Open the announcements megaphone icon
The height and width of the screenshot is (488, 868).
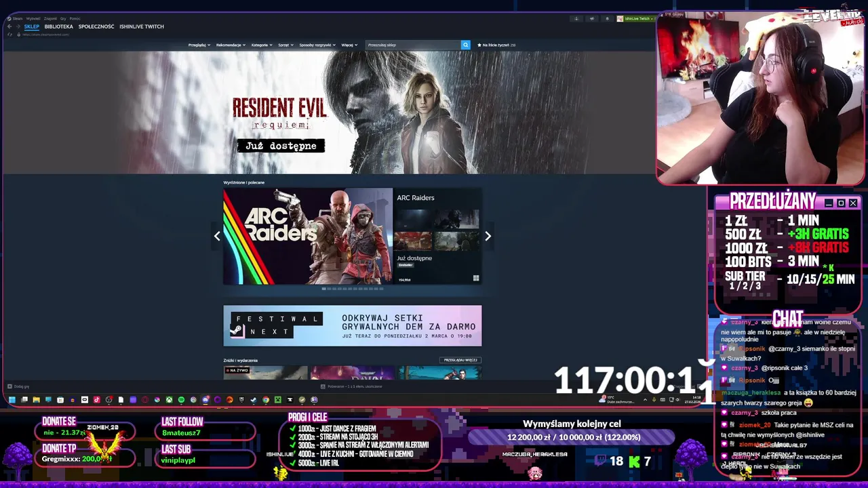(592, 18)
